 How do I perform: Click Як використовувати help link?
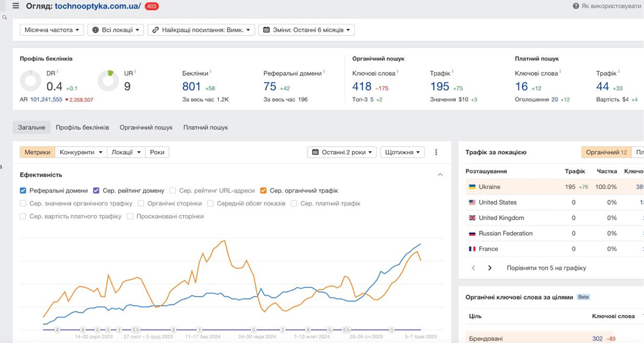611,6
